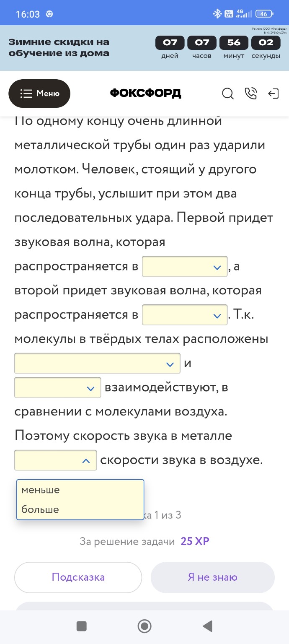Open the dropdown before 'взаимодействуют'
Image resolution: width=289 pixels, height=644 pixels.
pyautogui.click(x=57, y=387)
